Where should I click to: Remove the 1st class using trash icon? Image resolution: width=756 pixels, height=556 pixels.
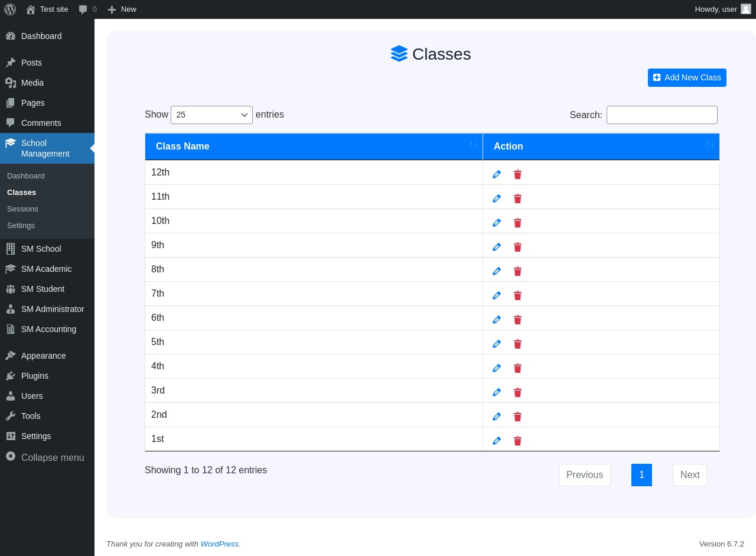coord(517,441)
